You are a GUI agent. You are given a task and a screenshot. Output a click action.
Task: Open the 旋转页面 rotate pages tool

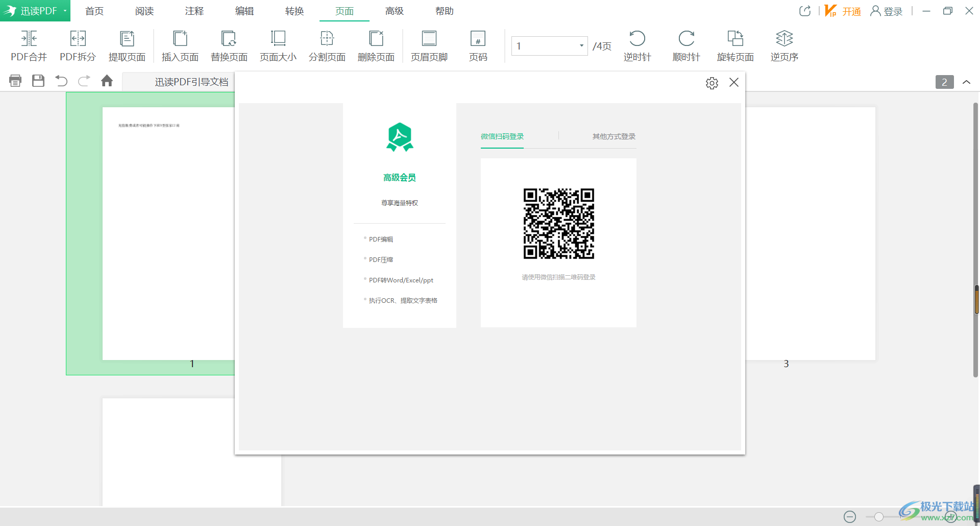[736, 46]
